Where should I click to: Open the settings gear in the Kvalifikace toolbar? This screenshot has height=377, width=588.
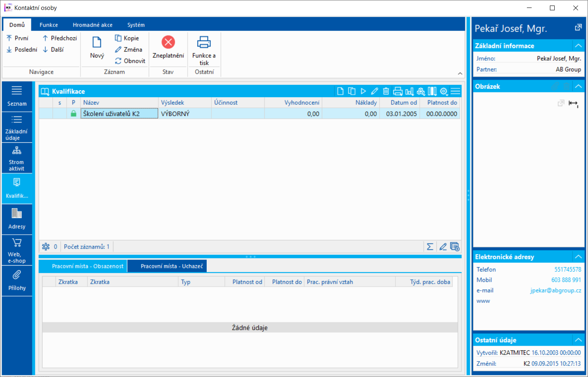pos(444,91)
